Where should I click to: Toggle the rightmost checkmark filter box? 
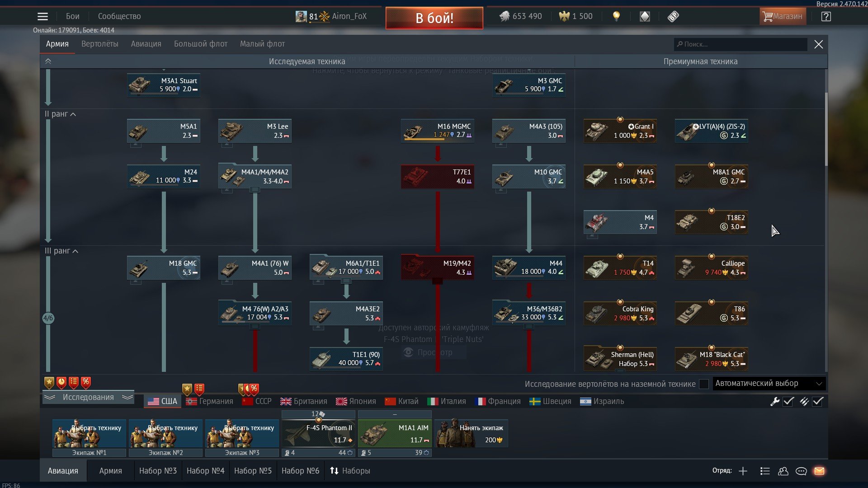[x=818, y=401]
